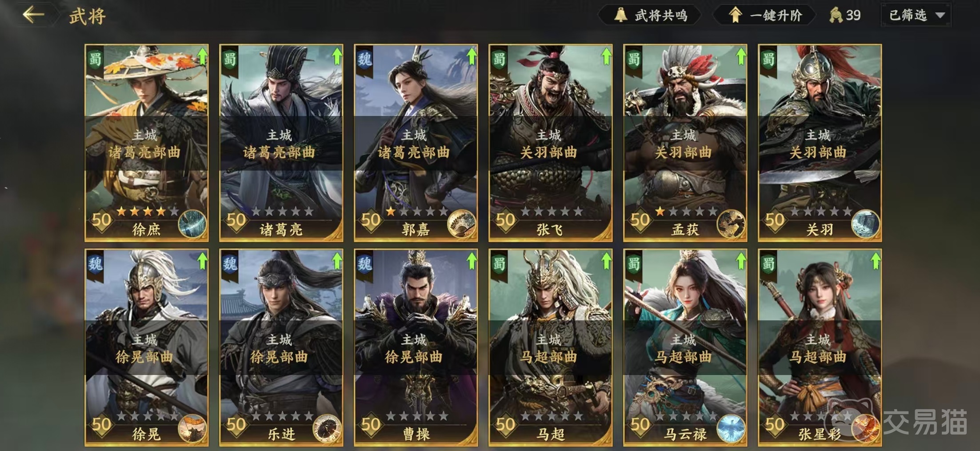Click 乐进's round equipment icon

tap(327, 428)
